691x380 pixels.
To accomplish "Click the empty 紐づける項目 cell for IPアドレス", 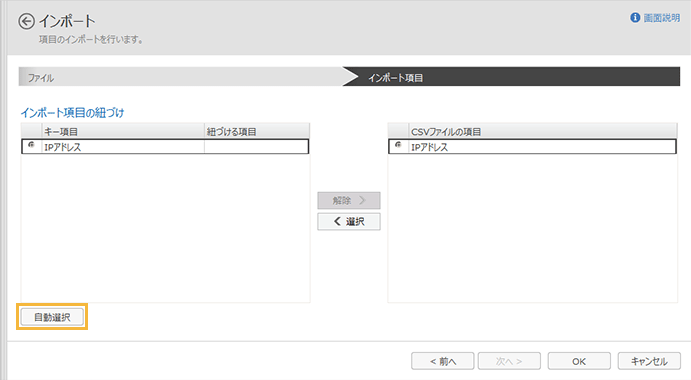I will [256, 146].
